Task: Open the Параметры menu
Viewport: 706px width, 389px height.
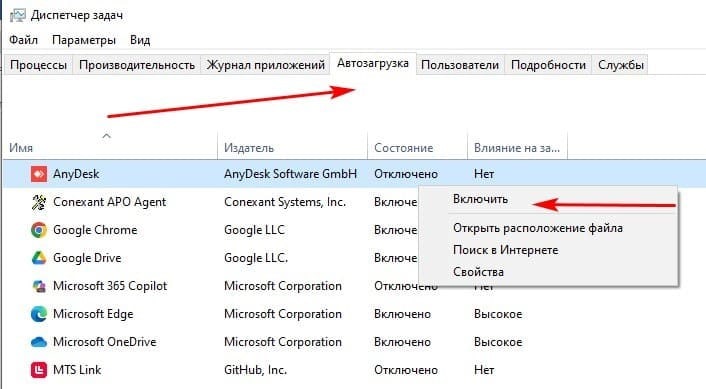Action: coord(84,40)
